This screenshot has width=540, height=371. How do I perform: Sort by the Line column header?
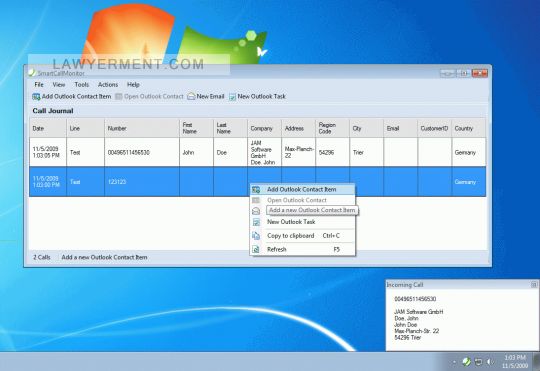point(85,128)
